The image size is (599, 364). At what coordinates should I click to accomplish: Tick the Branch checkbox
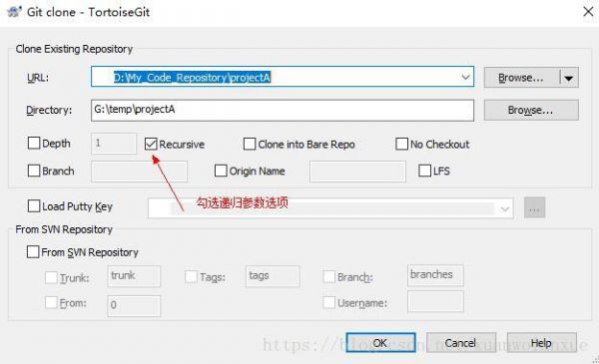click(x=34, y=171)
